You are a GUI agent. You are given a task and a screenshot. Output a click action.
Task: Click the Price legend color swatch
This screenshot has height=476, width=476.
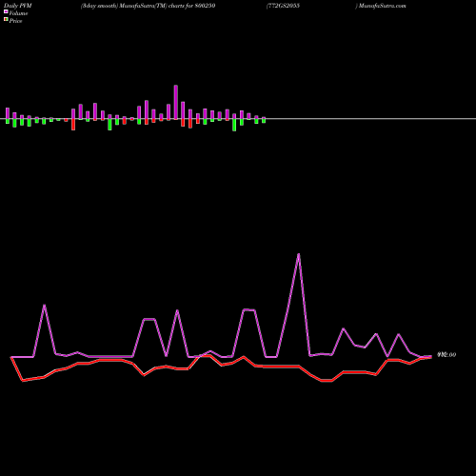pyautogui.click(x=6, y=20)
